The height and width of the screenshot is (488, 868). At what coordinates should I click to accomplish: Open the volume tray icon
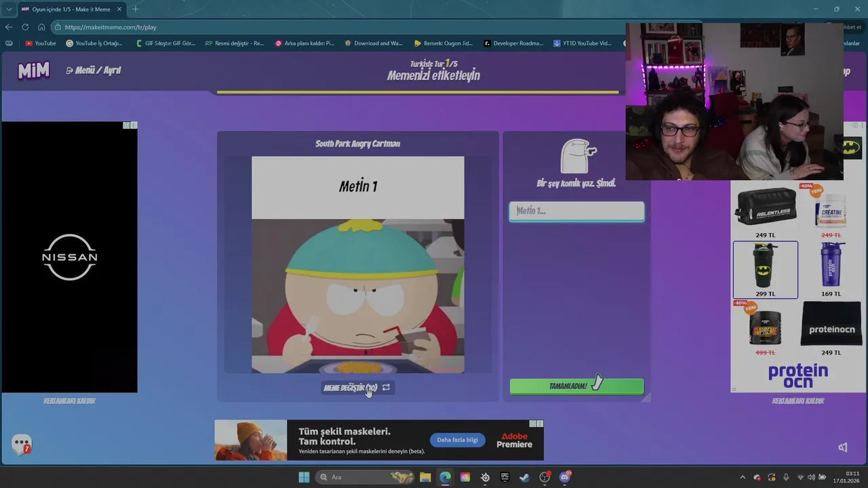pos(812,477)
